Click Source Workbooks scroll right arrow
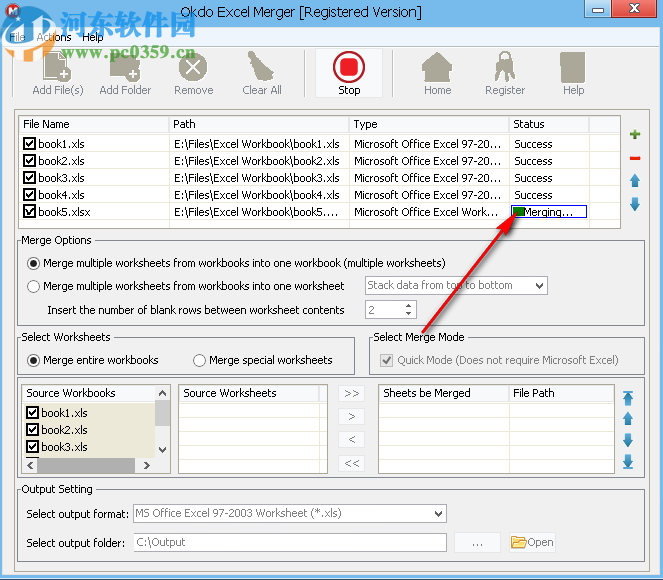This screenshot has width=663, height=580. pos(147,465)
